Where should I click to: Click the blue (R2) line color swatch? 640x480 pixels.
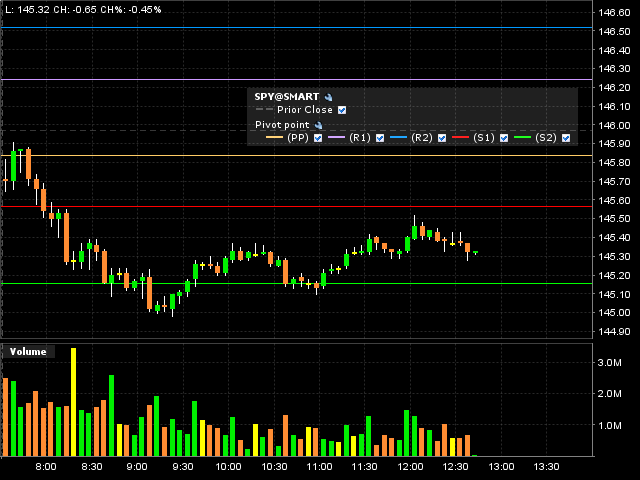click(397, 138)
